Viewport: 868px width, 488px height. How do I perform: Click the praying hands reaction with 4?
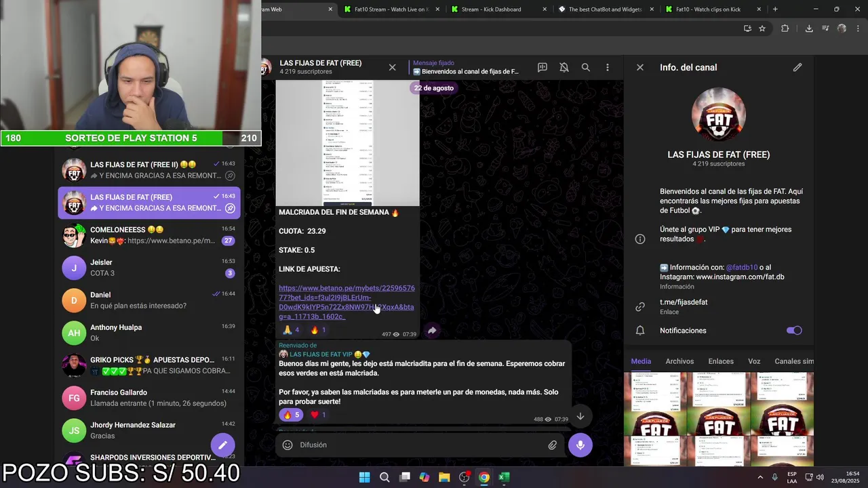click(x=292, y=330)
